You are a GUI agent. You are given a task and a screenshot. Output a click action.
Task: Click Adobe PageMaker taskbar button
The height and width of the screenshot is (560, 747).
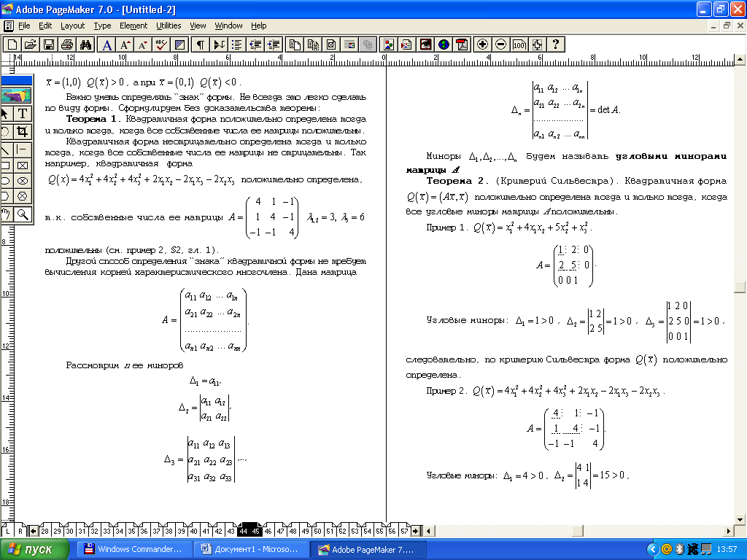[368, 550]
